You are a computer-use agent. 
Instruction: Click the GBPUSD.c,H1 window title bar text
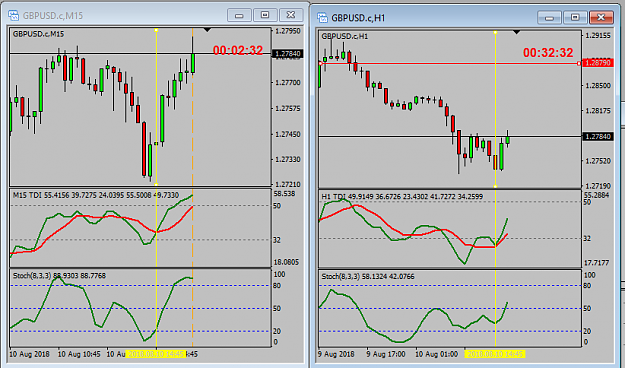358,18
